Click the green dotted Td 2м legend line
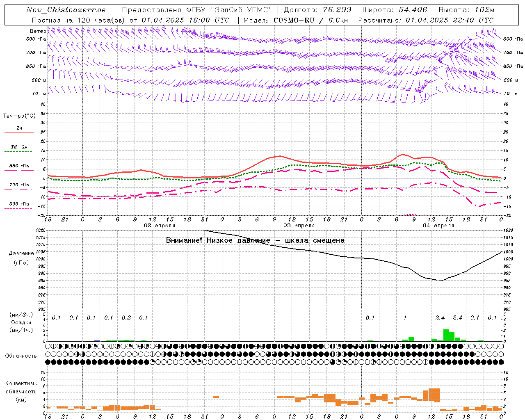The width and height of the screenshot is (525, 420). pyautogui.click(x=18, y=152)
